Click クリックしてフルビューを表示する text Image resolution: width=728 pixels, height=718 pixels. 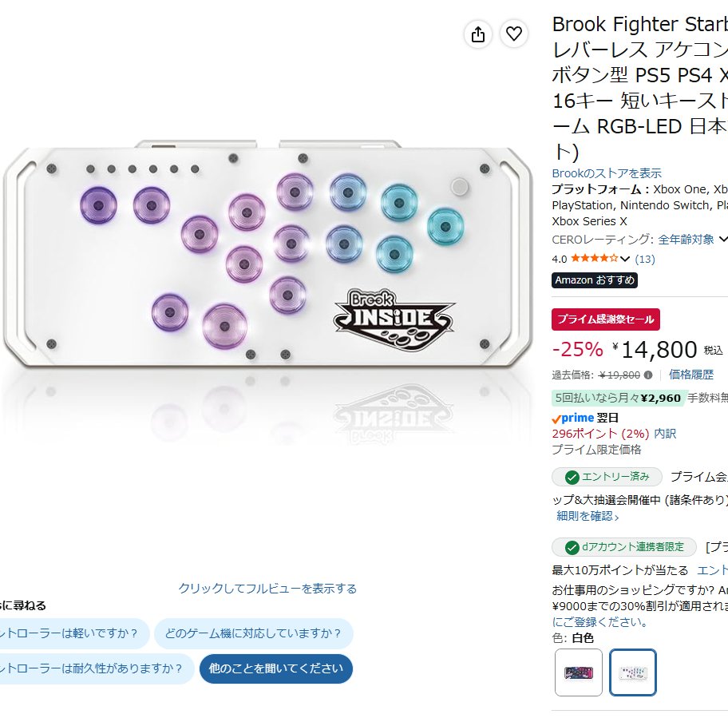click(268, 589)
